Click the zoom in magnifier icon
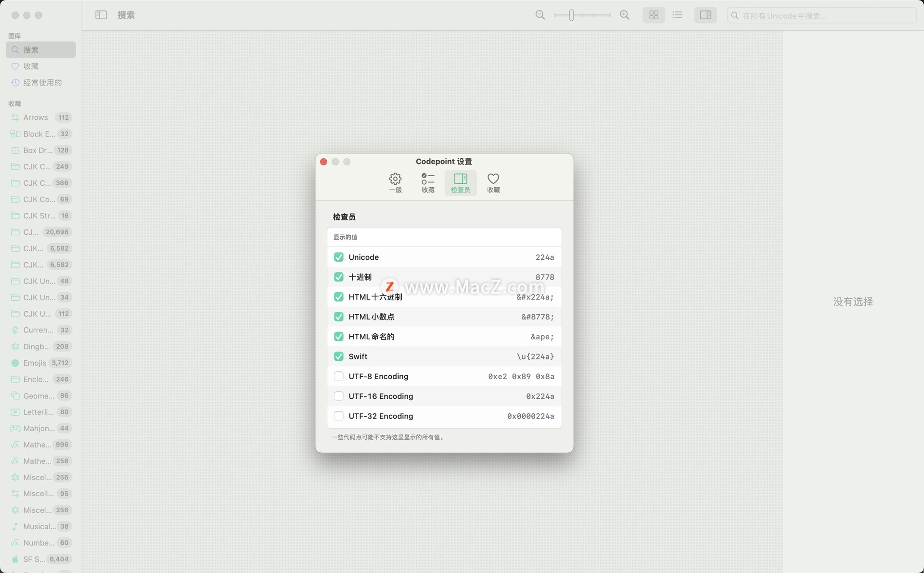924x573 pixels. pos(624,15)
